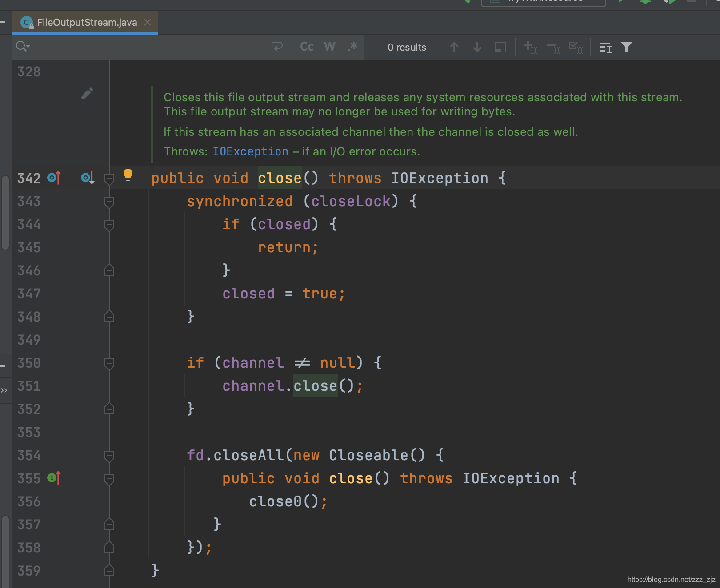
Task: Click the implements marker on line 355
Action: pos(54,478)
